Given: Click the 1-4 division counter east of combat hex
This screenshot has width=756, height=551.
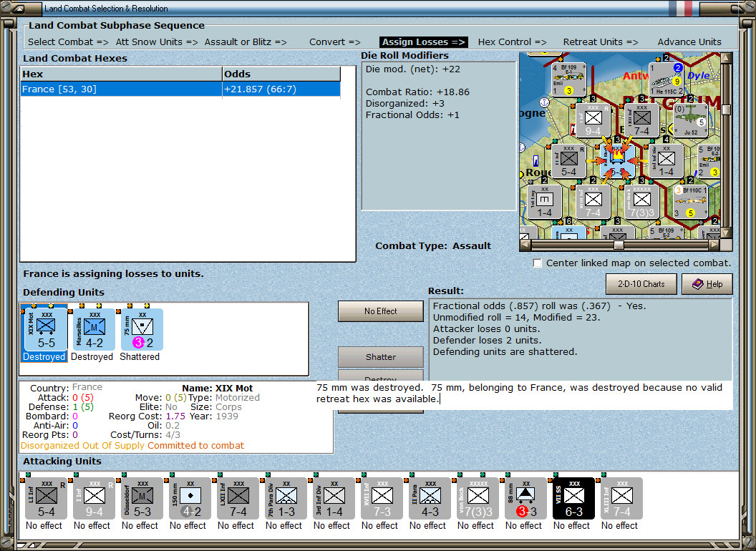Looking at the screenshot, I should point(666,160).
